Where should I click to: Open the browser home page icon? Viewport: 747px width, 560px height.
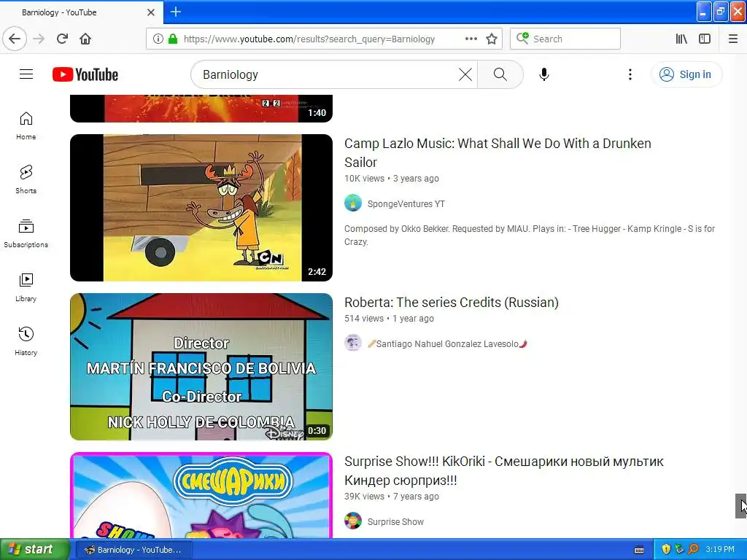85,39
